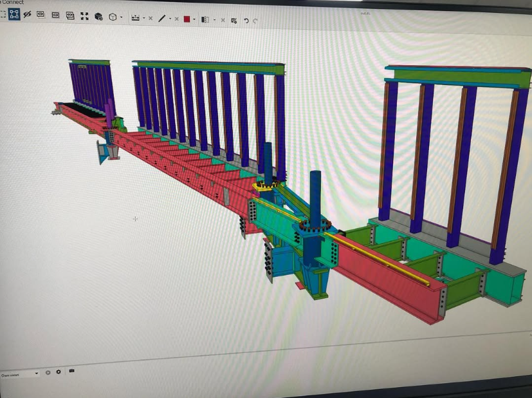Open the view settings gear

pyautogui.click(x=59, y=372)
